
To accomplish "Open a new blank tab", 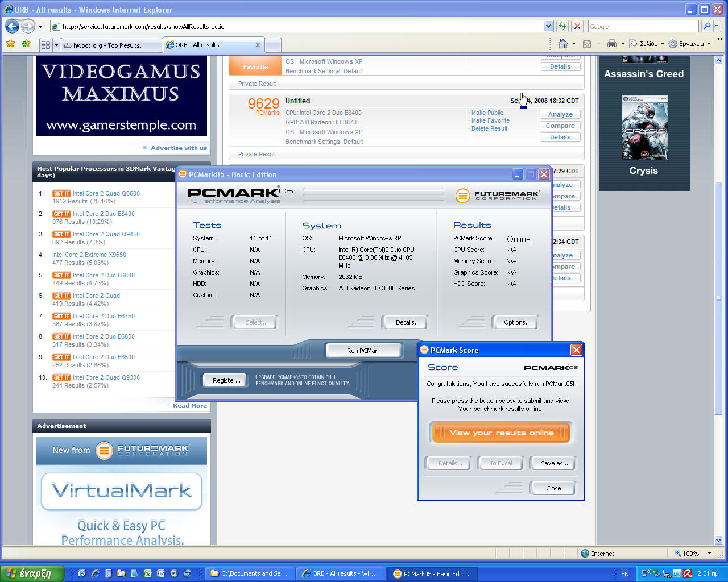I will [273, 45].
